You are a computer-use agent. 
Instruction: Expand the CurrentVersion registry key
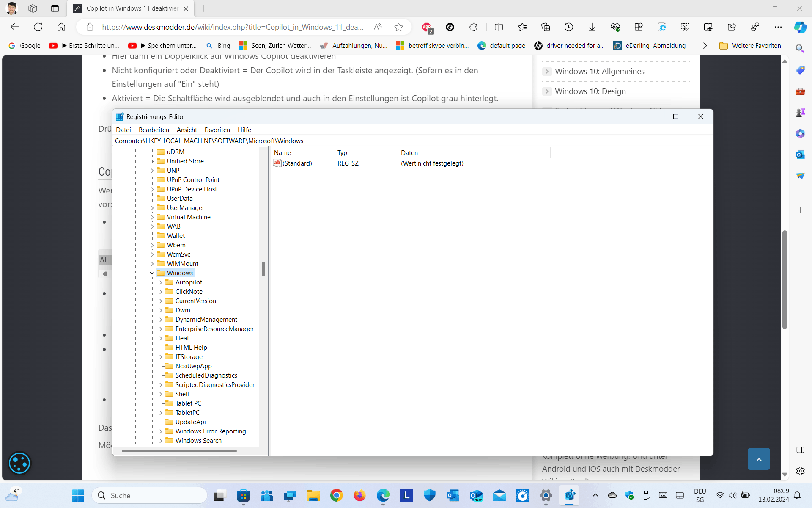point(161,301)
